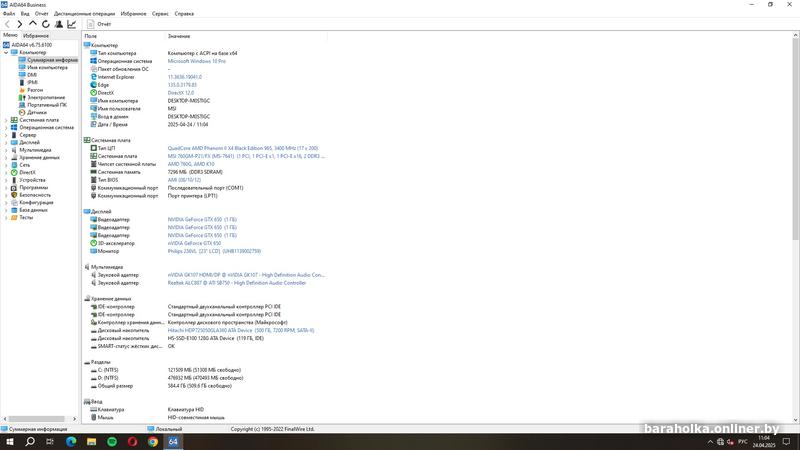
Task: Switch to the Меню tab in the sidebar
Action: [x=10, y=35]
